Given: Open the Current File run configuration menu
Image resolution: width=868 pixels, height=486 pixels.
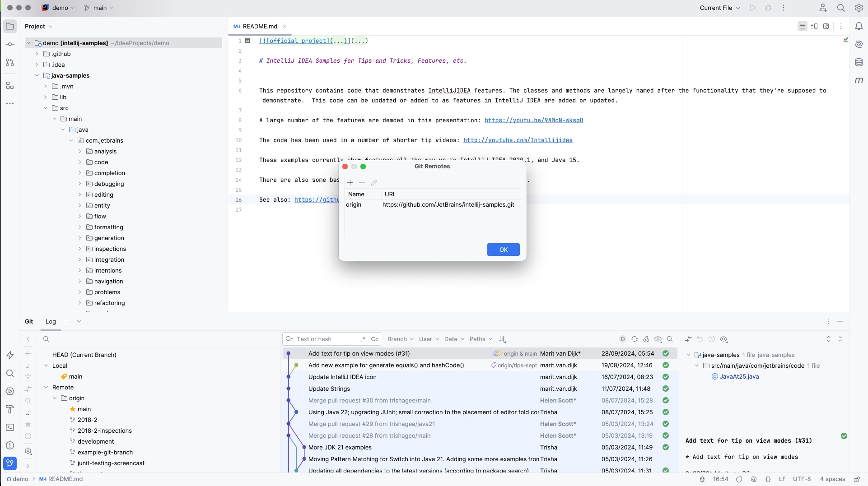Looking at the screenshot, I should point(719,8).
